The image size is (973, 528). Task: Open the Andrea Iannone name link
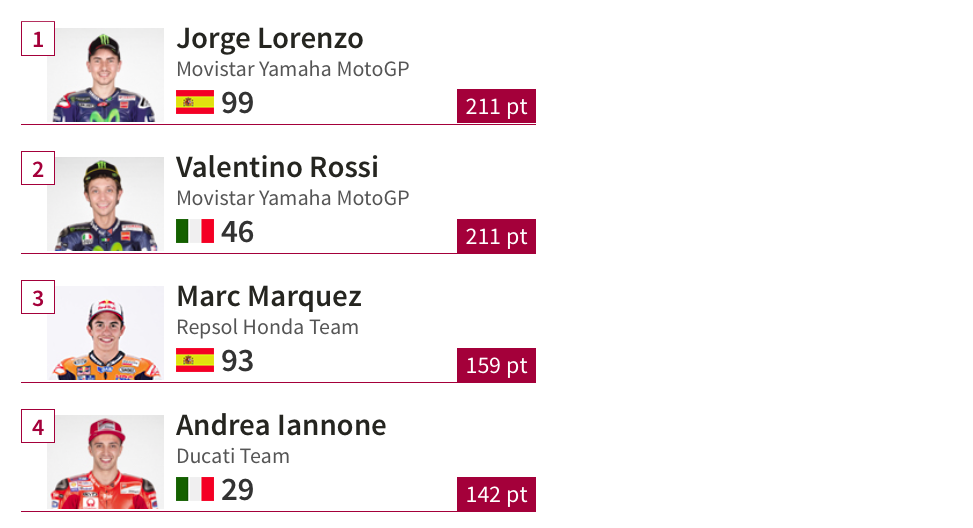point(281,425)
